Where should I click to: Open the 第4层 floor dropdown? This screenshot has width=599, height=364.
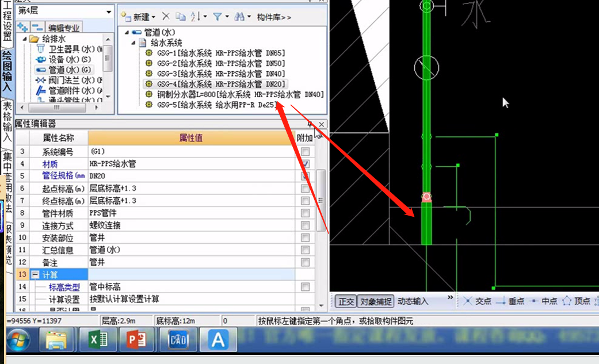(x=109, y=12)
